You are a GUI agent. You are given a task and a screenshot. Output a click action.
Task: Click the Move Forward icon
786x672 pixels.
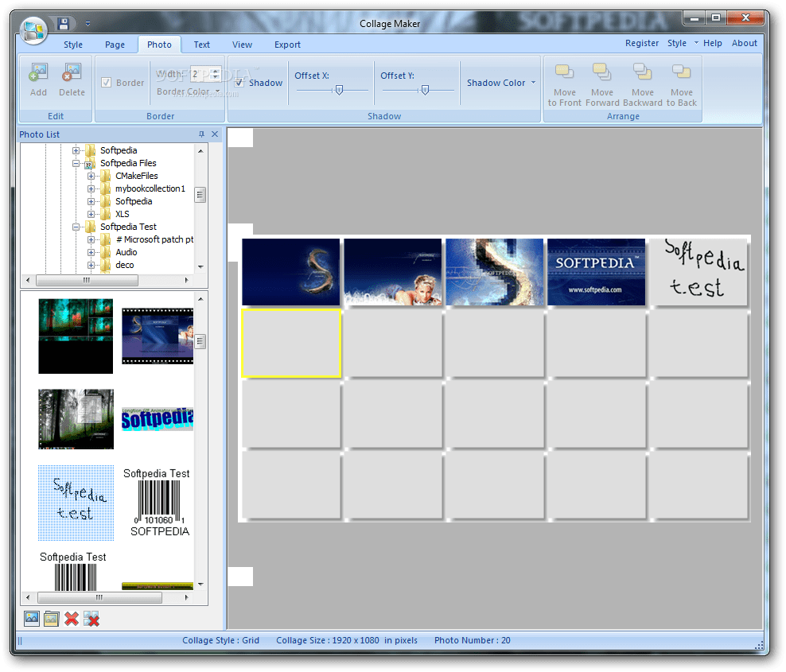pyautogui.click(x=602, y=80)
